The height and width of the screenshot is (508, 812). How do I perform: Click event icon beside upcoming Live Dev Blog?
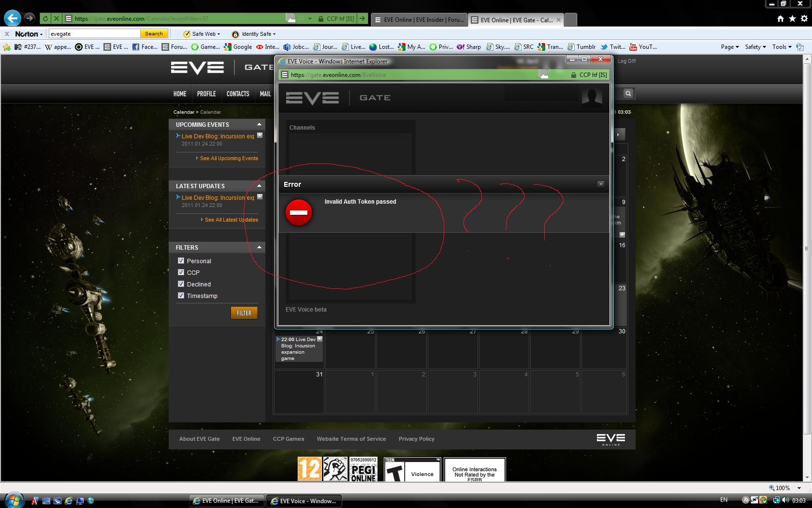(260, 135)
